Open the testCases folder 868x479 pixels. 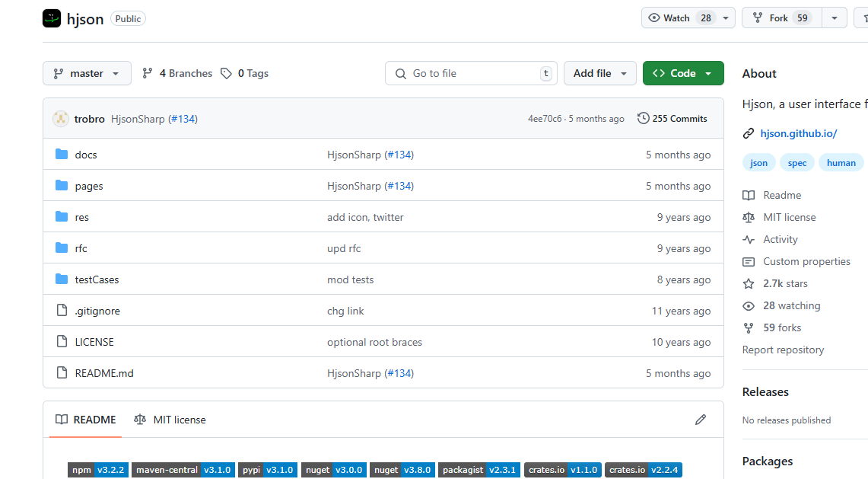pos(97,279)
